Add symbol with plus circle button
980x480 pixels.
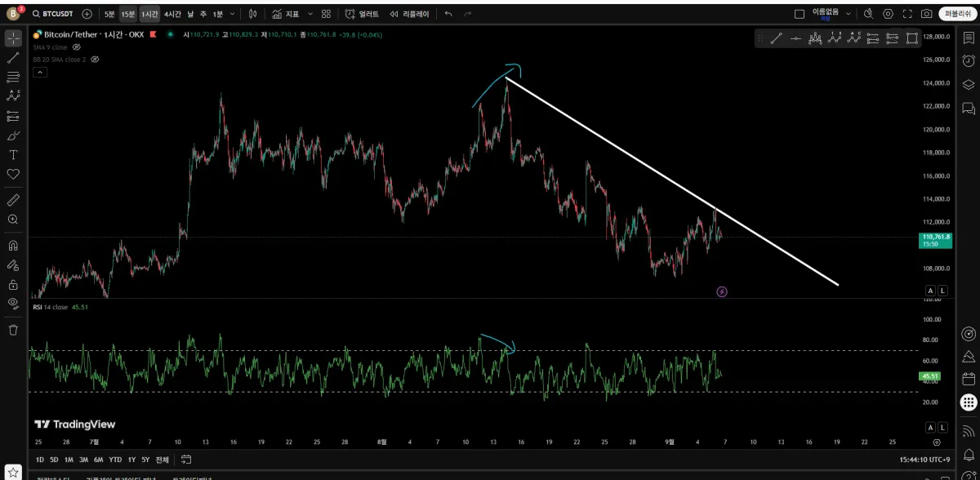[x=87, y=14]
